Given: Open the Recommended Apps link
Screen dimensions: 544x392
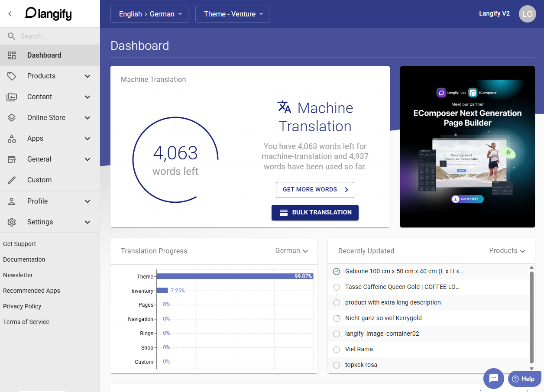Looking at the screenshot, I should [32, 291].
